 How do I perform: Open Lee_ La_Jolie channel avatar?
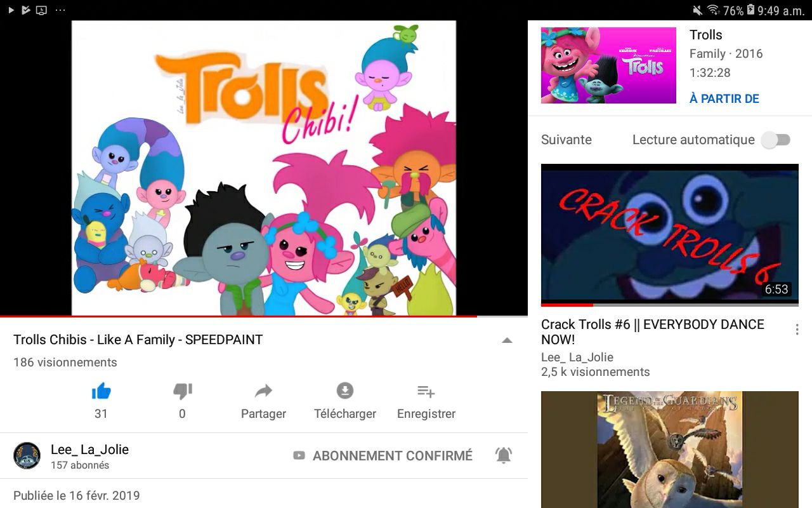click(x=27, y=456)
